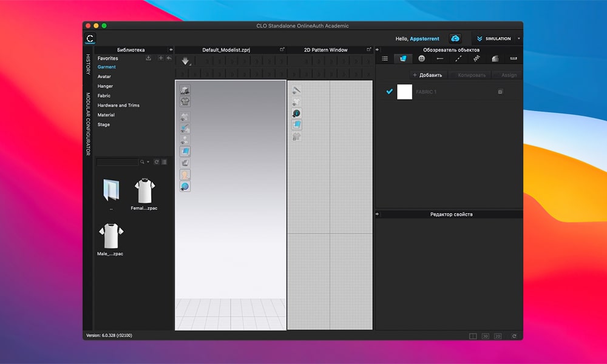The height and width of the screenshot is (364, 607).
Task: Open the Male zpac garment thumbnail
Action: pos(111,237)
